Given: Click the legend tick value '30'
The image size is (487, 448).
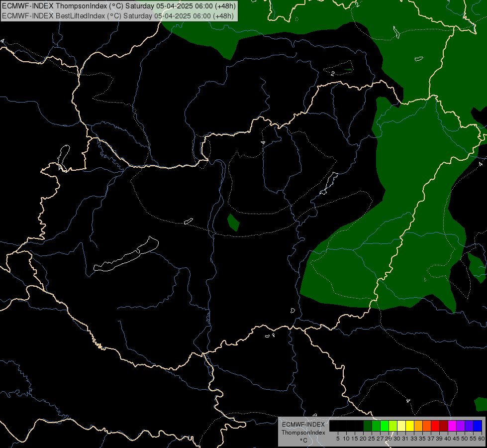Looking at the screenshot, I should point(397,439).
